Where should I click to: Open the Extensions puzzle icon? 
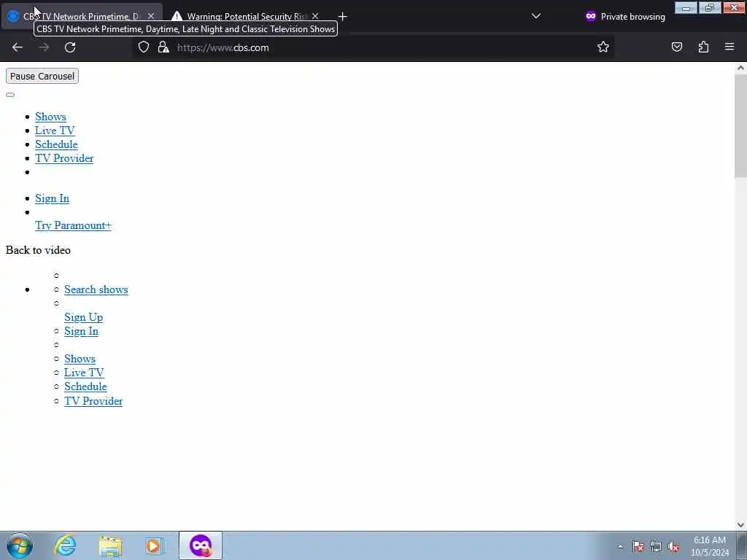tap(703, 47)
